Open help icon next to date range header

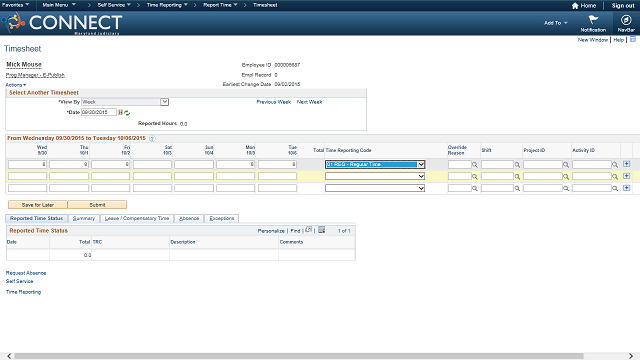152,138
